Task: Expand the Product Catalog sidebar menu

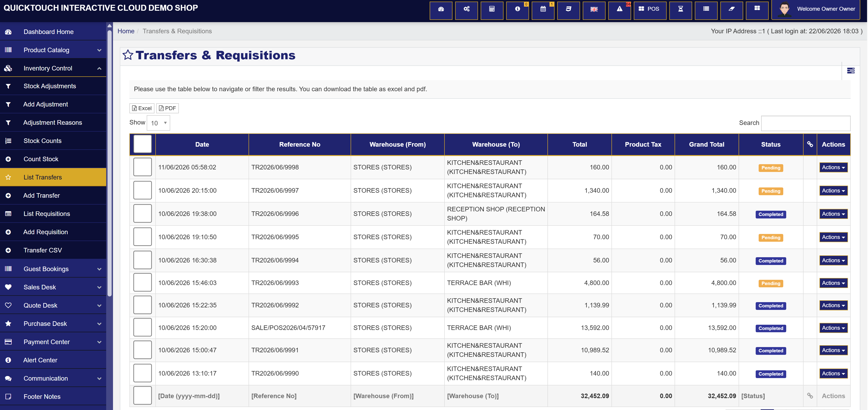Action: click(53, 50)
